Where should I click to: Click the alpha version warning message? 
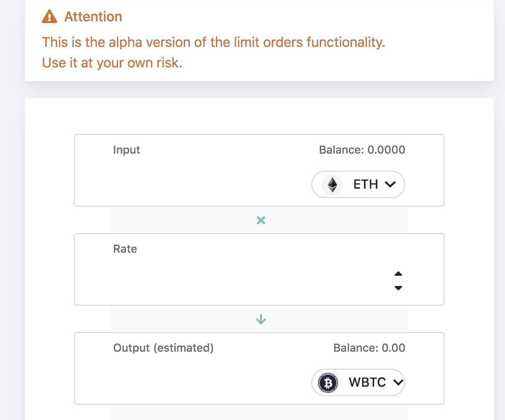tap(213, 42)
